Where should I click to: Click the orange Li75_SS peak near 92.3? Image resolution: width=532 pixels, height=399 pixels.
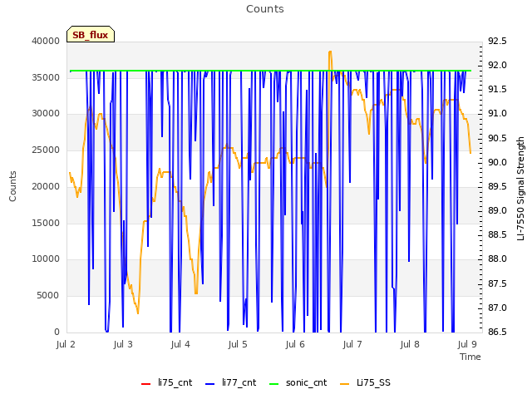[x=330, y=52]
